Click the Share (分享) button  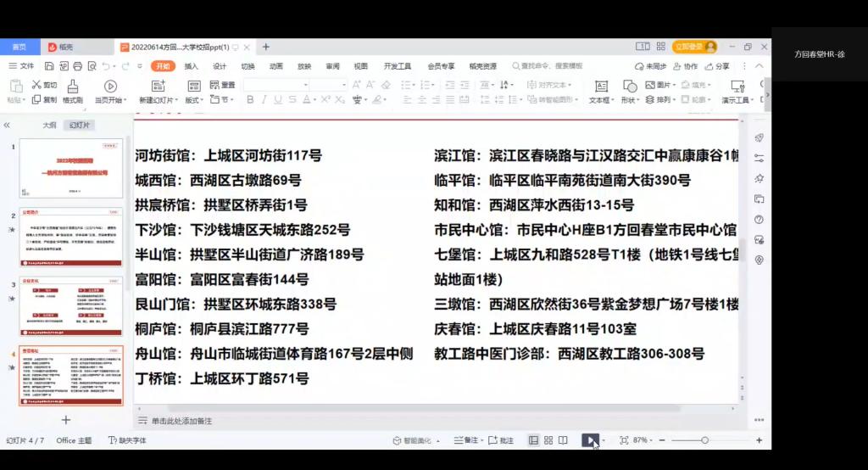tap(716, 66)
